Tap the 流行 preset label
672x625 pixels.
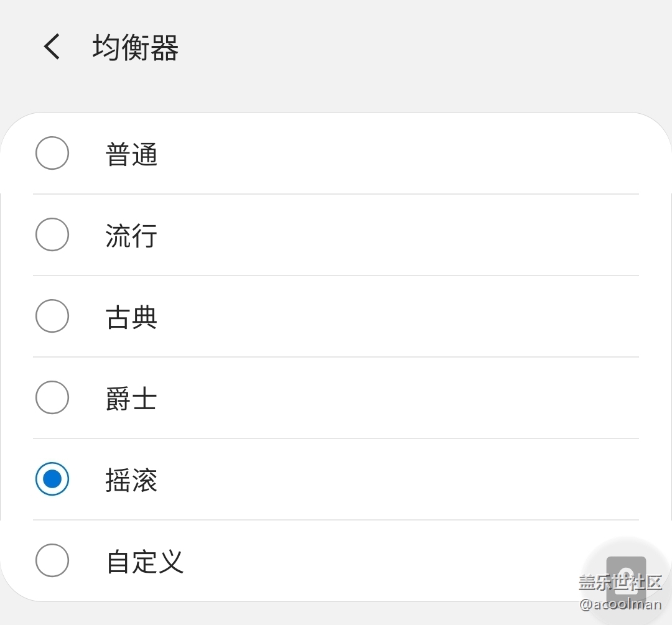click(x=131, y=235)
